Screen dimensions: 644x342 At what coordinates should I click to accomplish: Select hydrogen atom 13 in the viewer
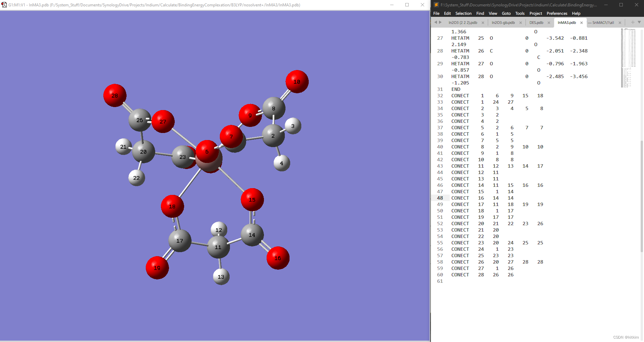221,277
